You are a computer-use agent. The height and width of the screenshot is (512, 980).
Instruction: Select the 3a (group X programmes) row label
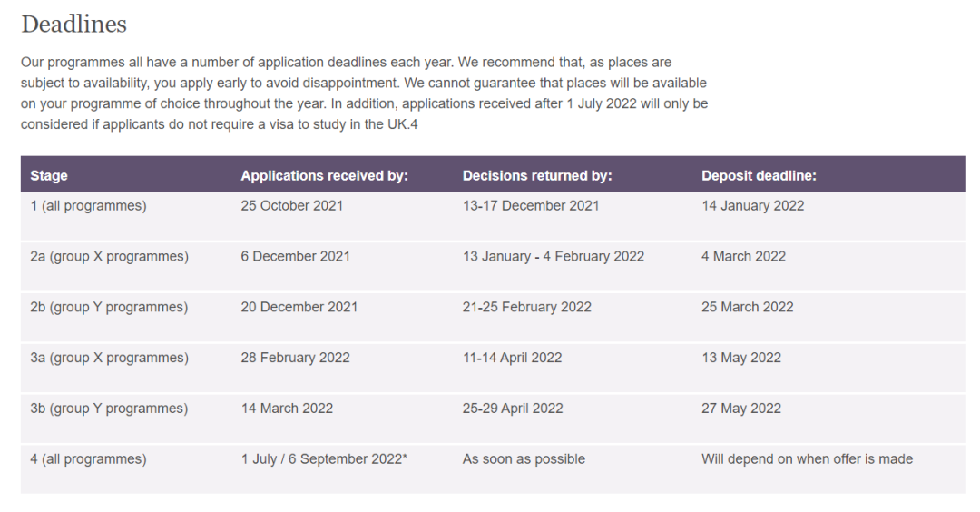[x=110, y=358]
